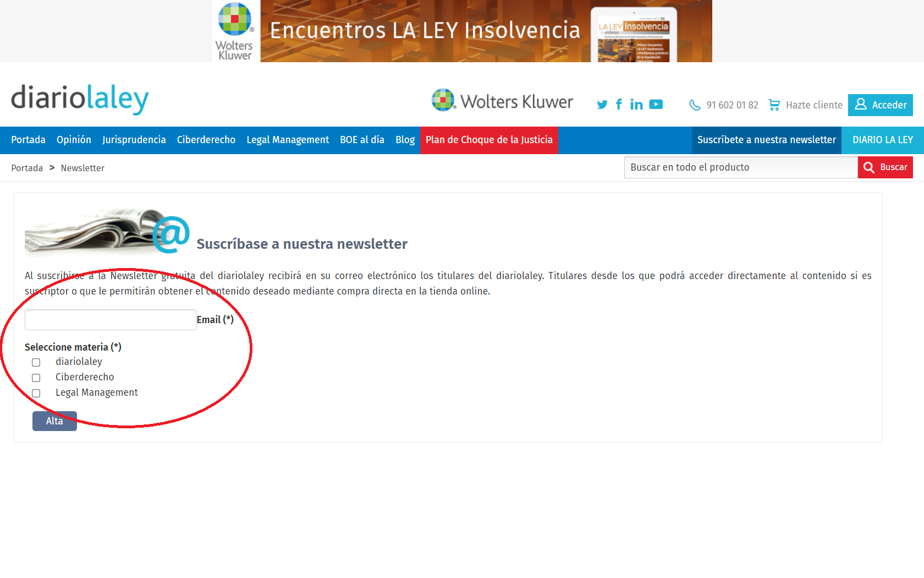Open the Facebook social icon
The width and height of the screenshot is (924, 578).
click(x=619, y=104)
